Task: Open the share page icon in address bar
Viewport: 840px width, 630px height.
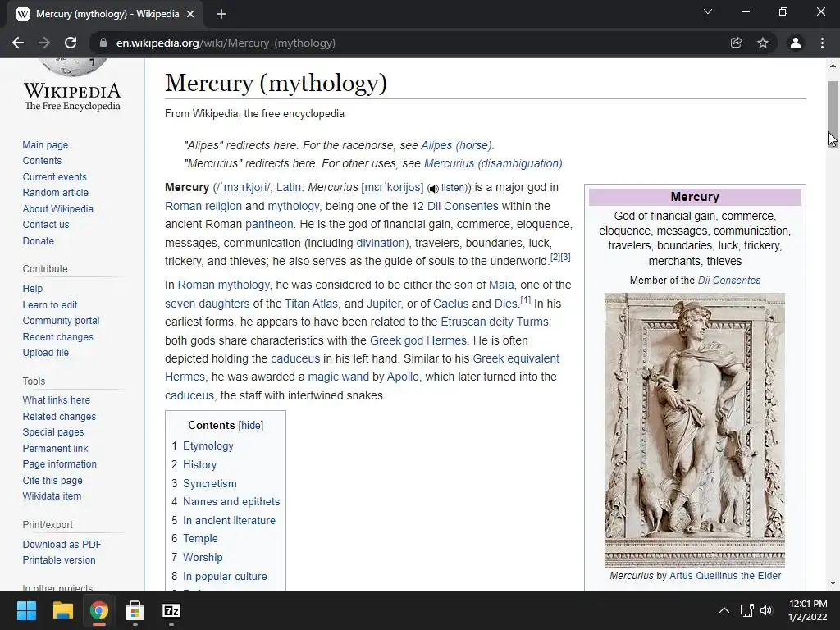Action: point(736,43)
